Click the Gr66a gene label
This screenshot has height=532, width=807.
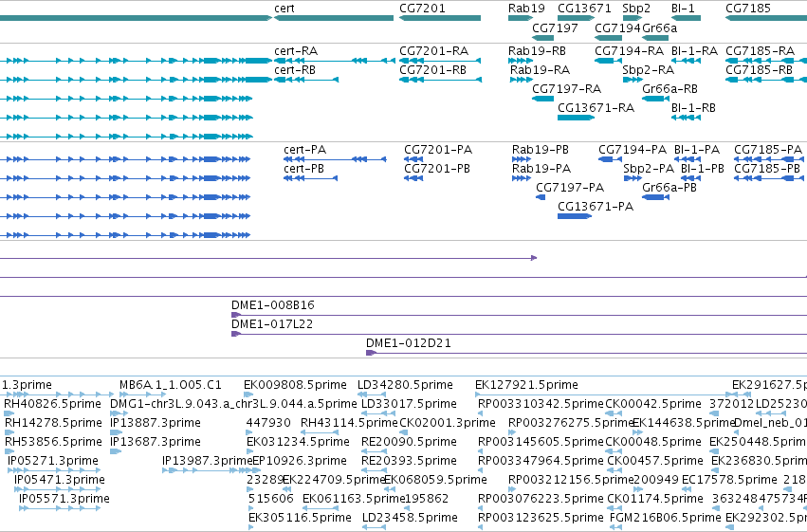click(x=660, y=28)
